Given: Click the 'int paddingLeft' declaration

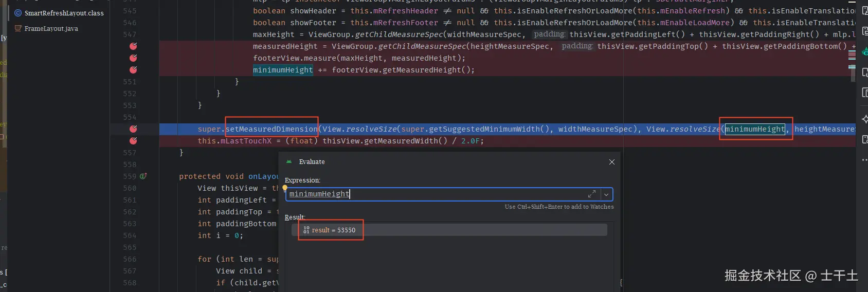Looking at the screenshot, I should (x=232, y=200).
